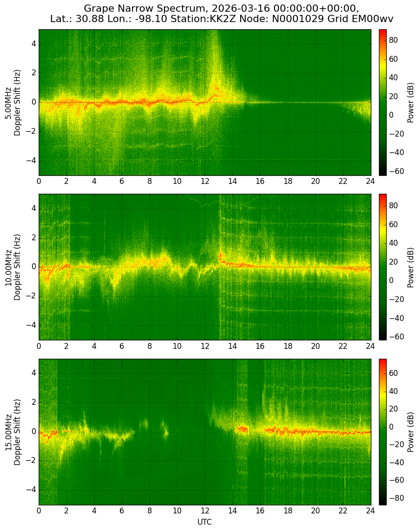Click the 15 MHz plot colorbar
The width and height of the screenshot is (420, 531).
[x=383, y=432]
